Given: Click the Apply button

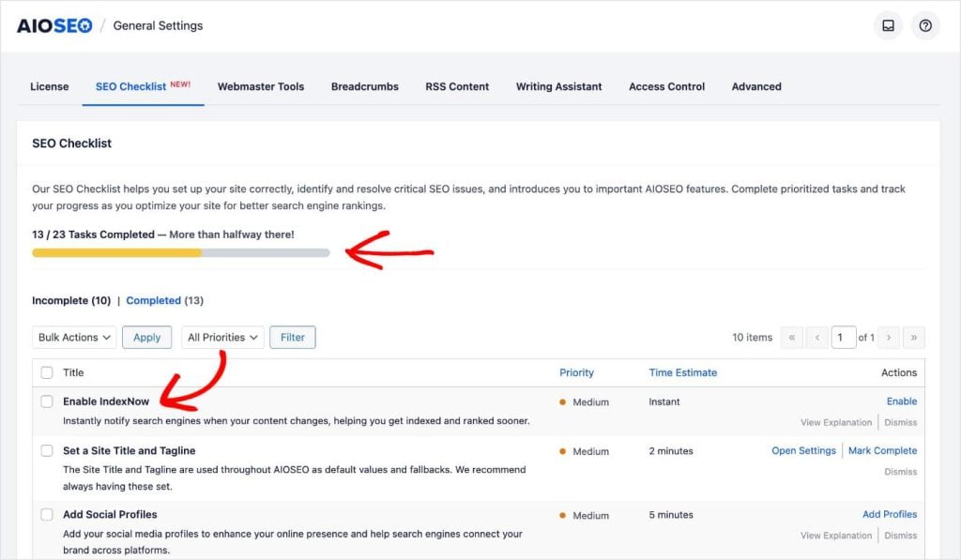Looking at the screenshot, I should pos(146,337).
